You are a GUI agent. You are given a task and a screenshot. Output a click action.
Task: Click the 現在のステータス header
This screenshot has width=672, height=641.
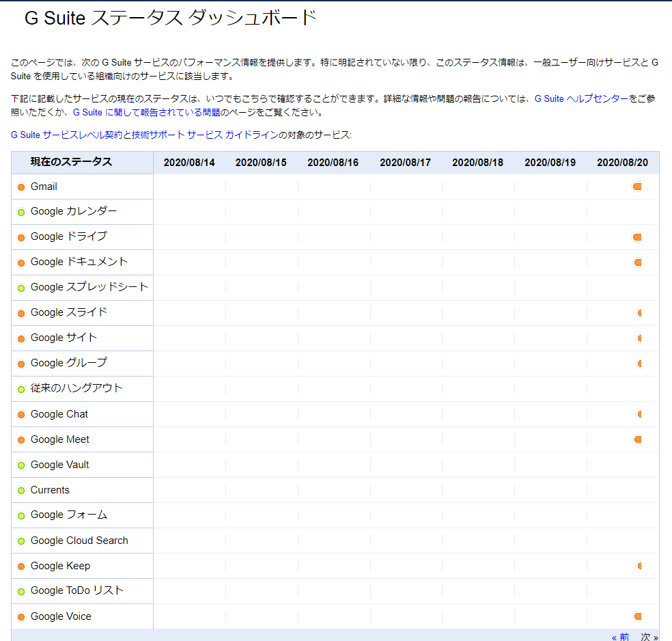point(71,162)
